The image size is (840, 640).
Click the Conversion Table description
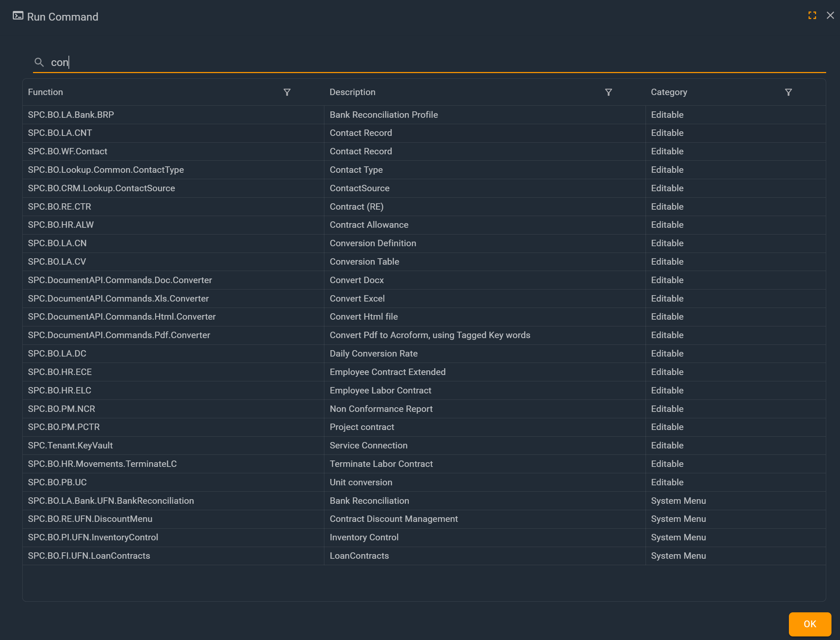coord(364,262)
